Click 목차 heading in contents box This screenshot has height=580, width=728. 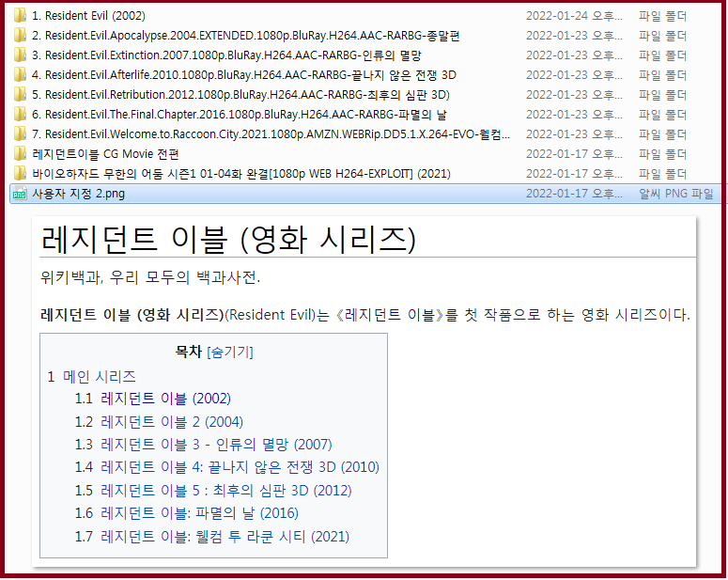click(189, 352)
